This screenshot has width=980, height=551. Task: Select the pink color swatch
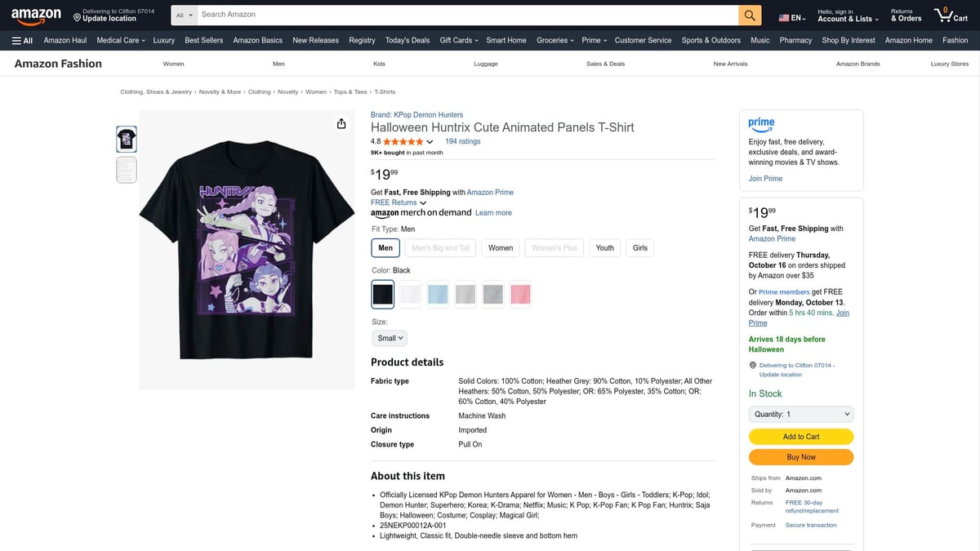[520, 294]
